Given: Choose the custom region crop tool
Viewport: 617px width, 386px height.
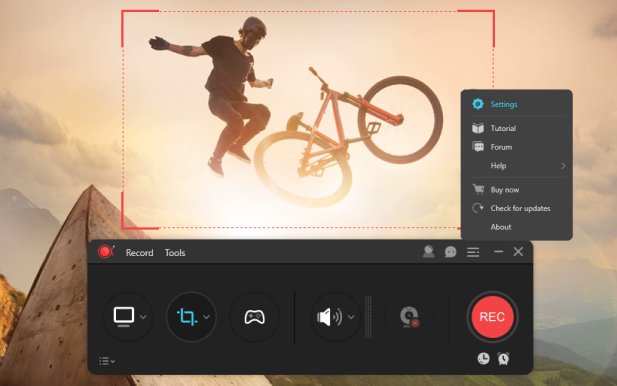Looking at the screenshot, I should 187,317.
